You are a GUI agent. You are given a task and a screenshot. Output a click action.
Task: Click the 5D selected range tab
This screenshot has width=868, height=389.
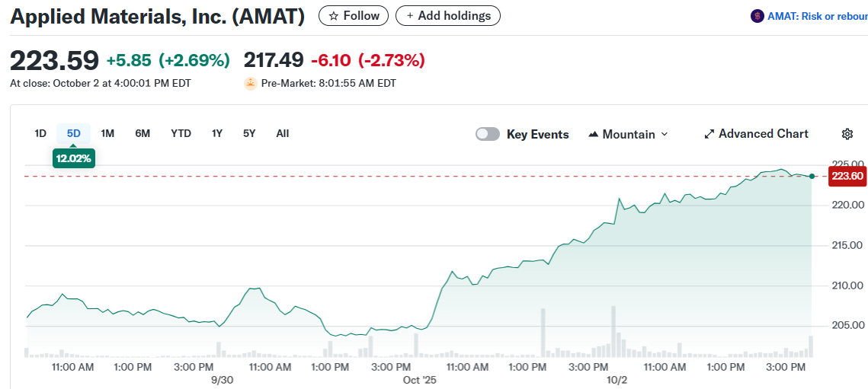coord(73,133)
